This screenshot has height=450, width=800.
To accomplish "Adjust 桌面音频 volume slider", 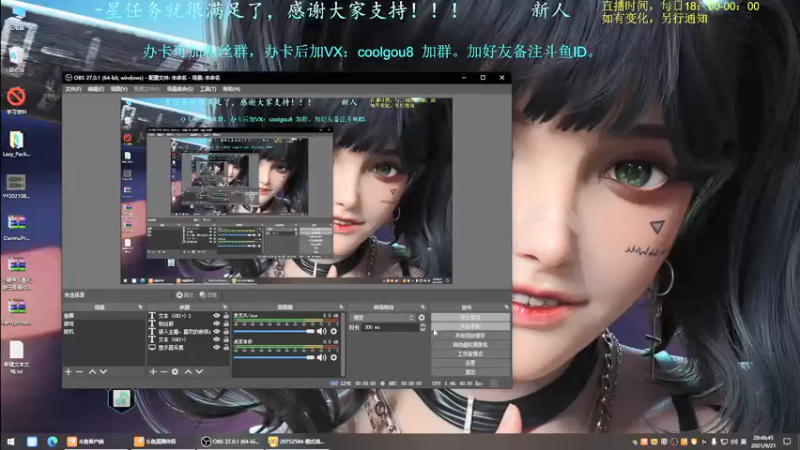I will tap(274, 358).
